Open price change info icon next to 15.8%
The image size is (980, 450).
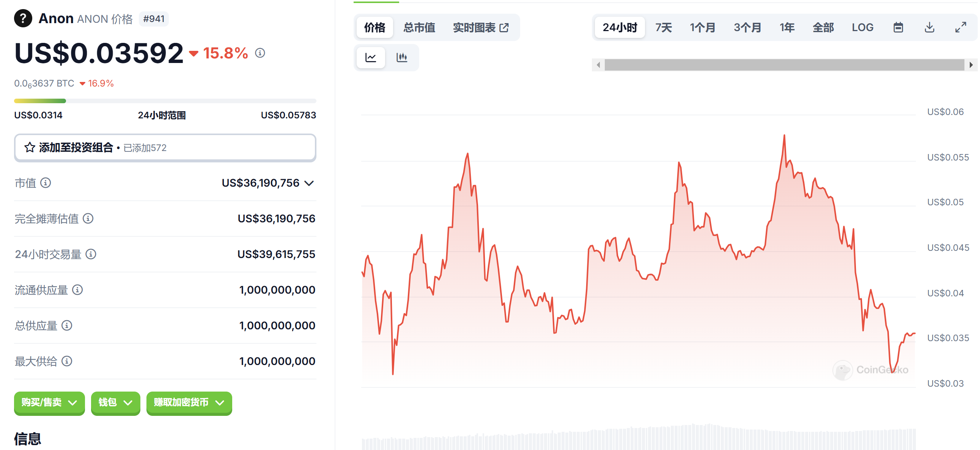click(260, 53)
